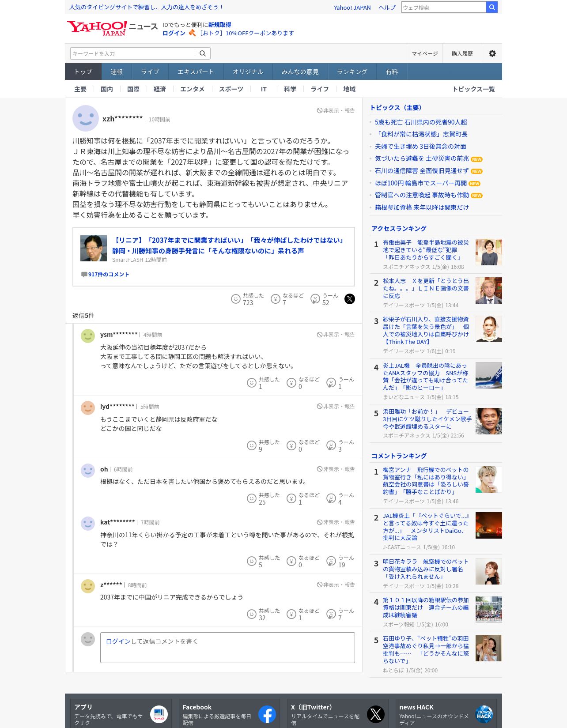Open access ranking 松本人志 article
Screen dimensions: 567x728
(x=426, y=288)
